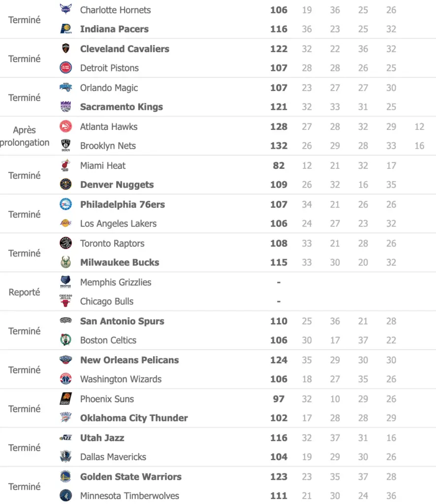Click the Golden State Warriors logo
The height and width of the screenshot is (504, 436).
coord(65,476)
